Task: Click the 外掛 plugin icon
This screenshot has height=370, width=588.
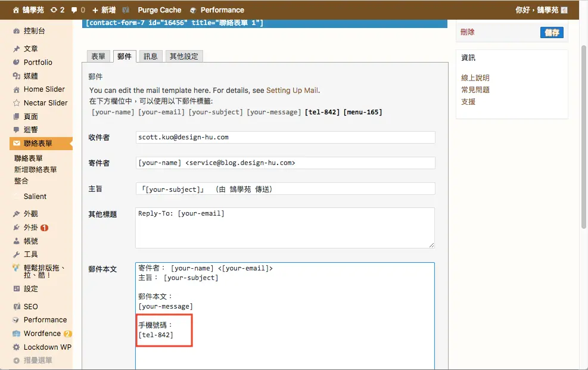Action: (x=16, y=228)
